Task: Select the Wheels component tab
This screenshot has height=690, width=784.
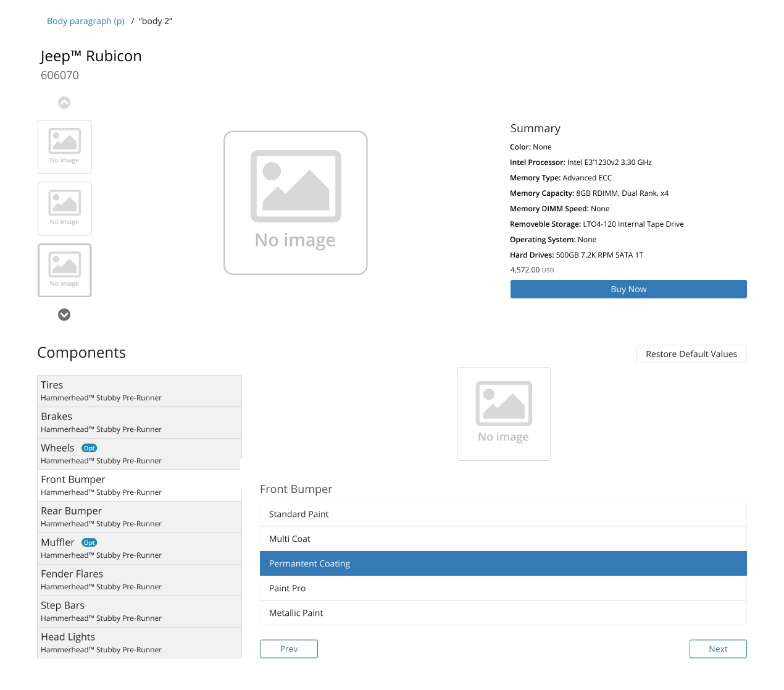Action: click(140, 454)
